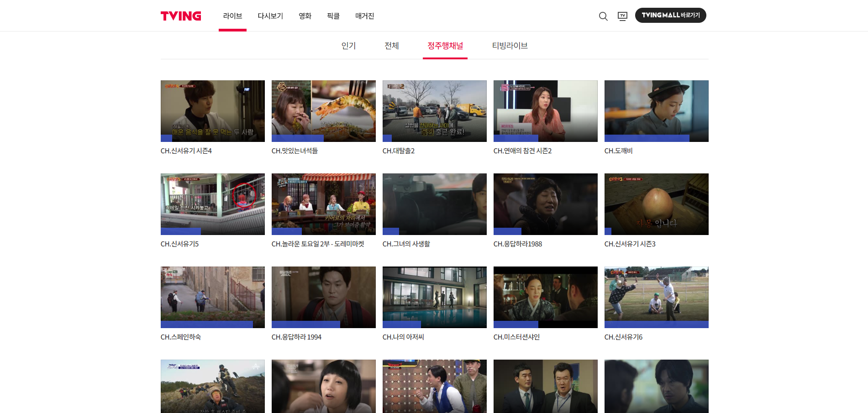Open CH.도깨비 thumbnail
The height and width of the screenshot is (413, 868).
point(657,111)
